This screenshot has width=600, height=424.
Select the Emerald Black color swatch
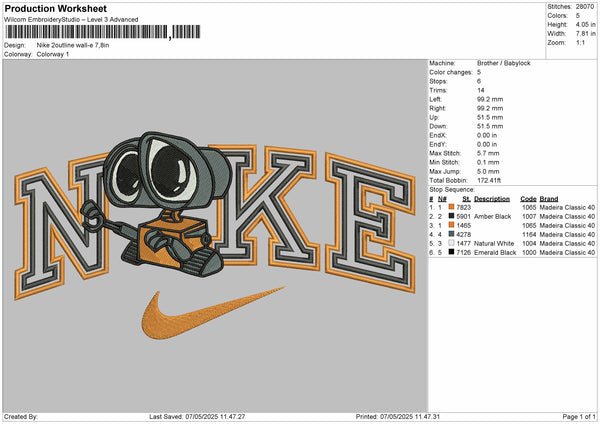tap(451, 252)
